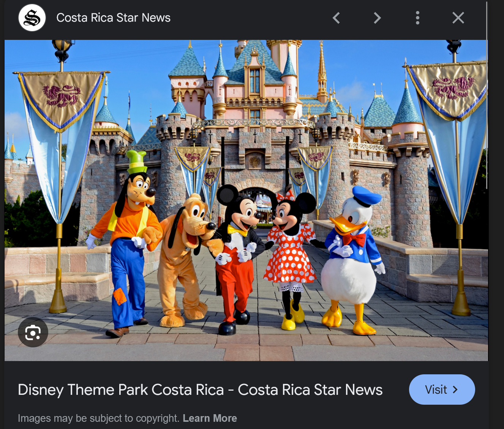
Task: Open the Disney Theme Park Costa Rica title
Action: click(200, 390)
